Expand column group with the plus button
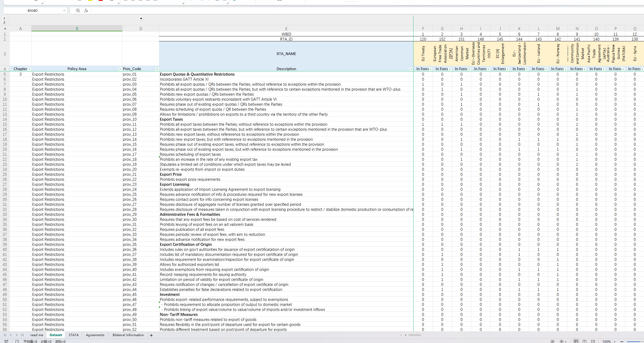The width and height of the screenshot is (644, 343). coord(141,18)
